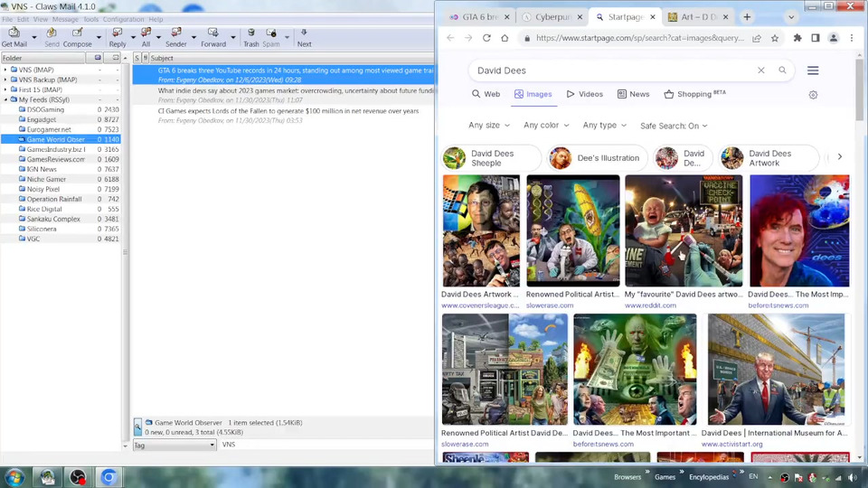Open Compose dropdown arrow

pos(99,38)
